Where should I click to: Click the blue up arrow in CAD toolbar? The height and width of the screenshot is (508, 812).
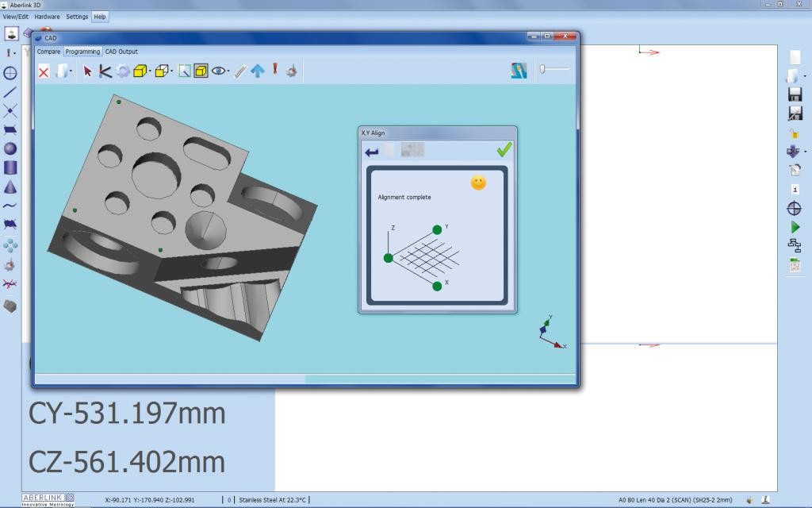(x=258, y=71)
